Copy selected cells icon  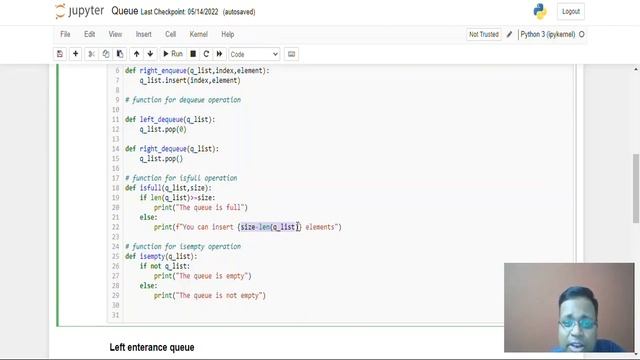click(x=106, y=54)
